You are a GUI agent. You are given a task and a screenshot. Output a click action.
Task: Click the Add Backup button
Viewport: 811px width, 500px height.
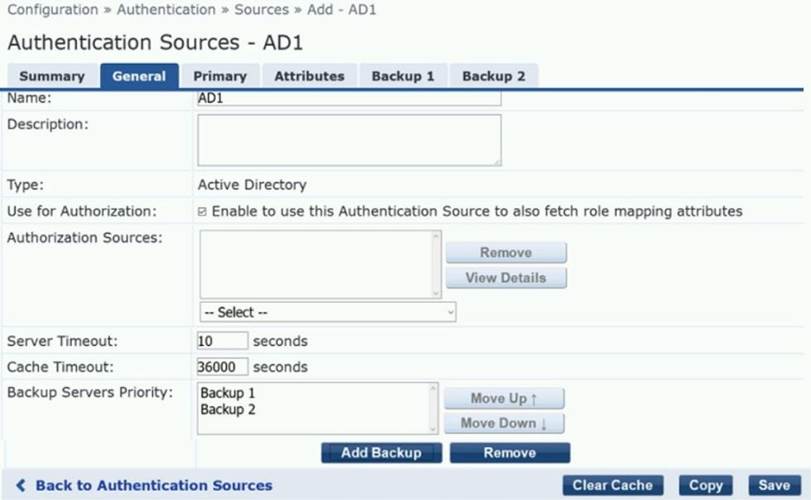(x=381, y=453)
